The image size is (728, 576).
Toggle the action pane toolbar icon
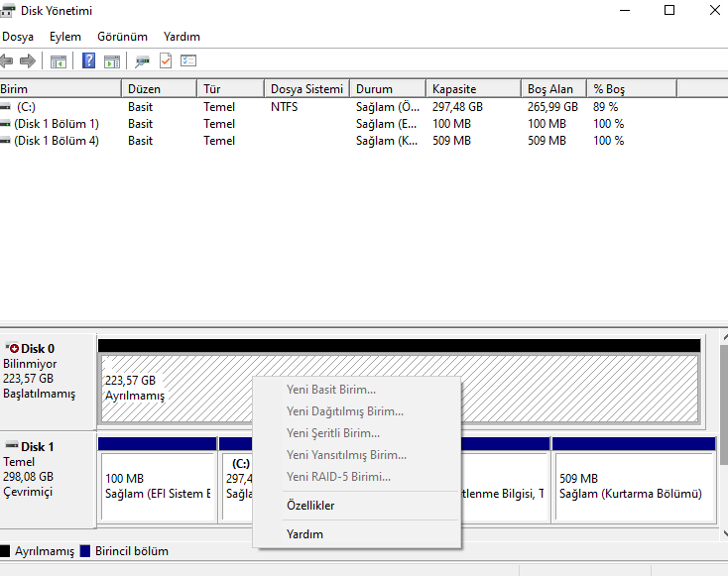112,61
